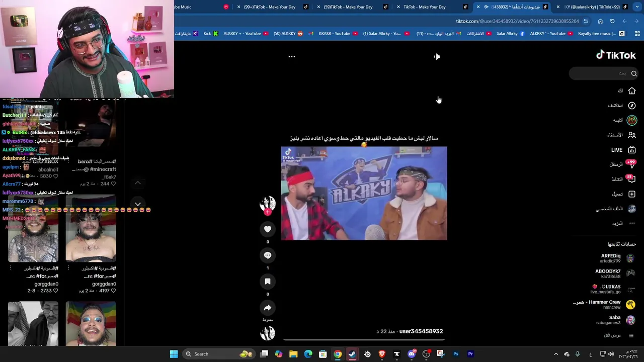Open Steam from the taskbar

[x=352, y=354]
